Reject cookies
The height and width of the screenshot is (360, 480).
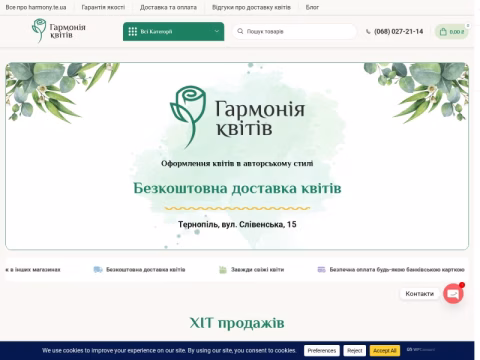point(355,351)
